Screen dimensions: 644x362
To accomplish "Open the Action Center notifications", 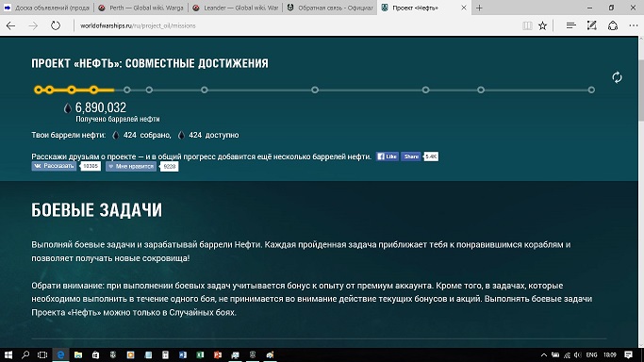I will [628, 355].
